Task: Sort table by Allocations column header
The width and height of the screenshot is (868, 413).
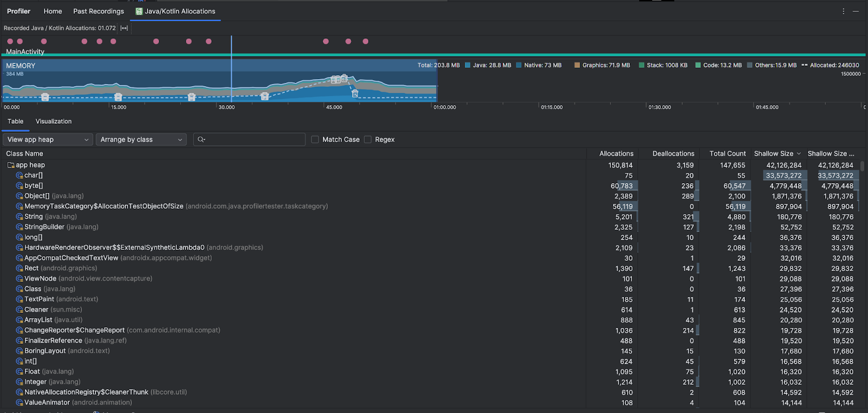Action: coord(616,154)
